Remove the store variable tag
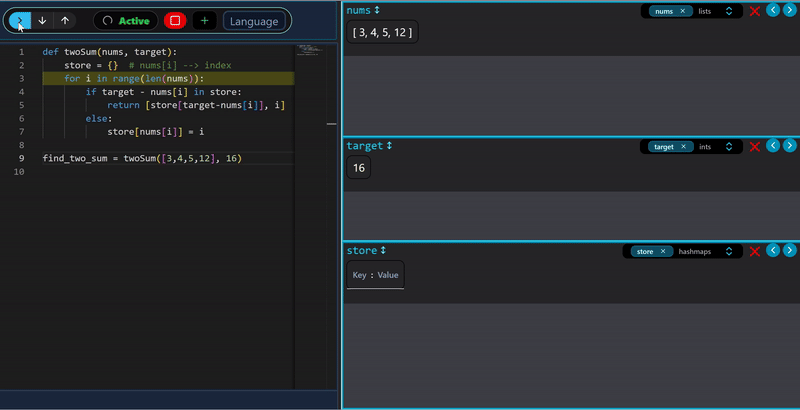The image size is (800, 410). [x=663, y=251]
